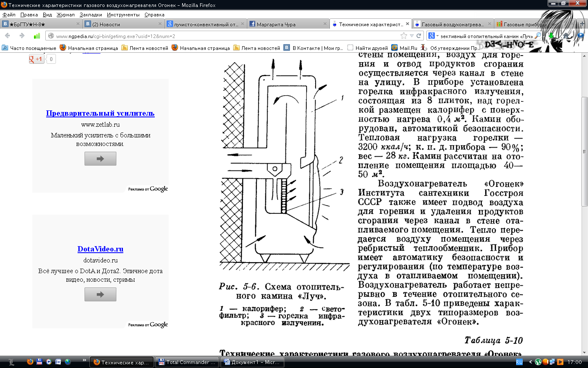
Task: Go to the home page icon
Action: click(566, 36)
